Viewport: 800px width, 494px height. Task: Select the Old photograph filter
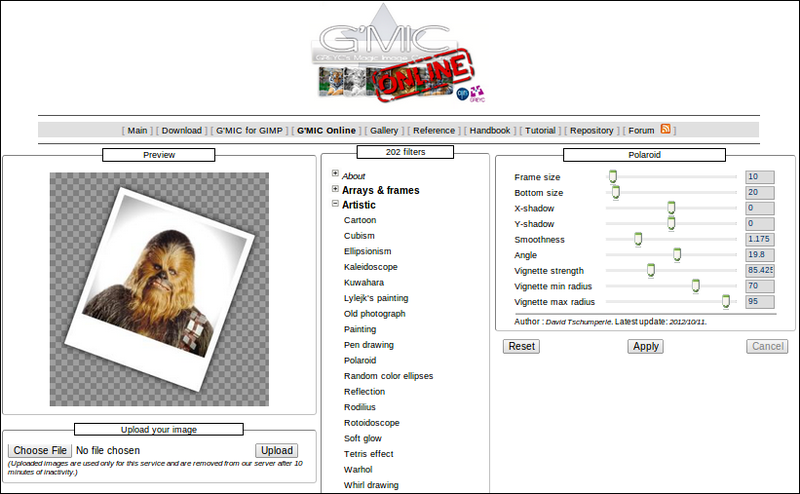[374, 313]
